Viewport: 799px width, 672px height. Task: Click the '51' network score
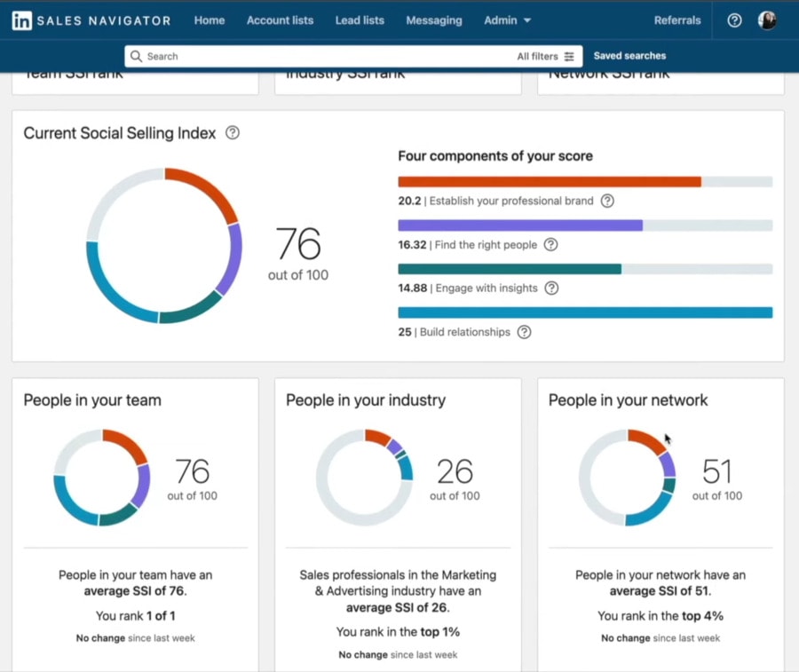(717, 471)
